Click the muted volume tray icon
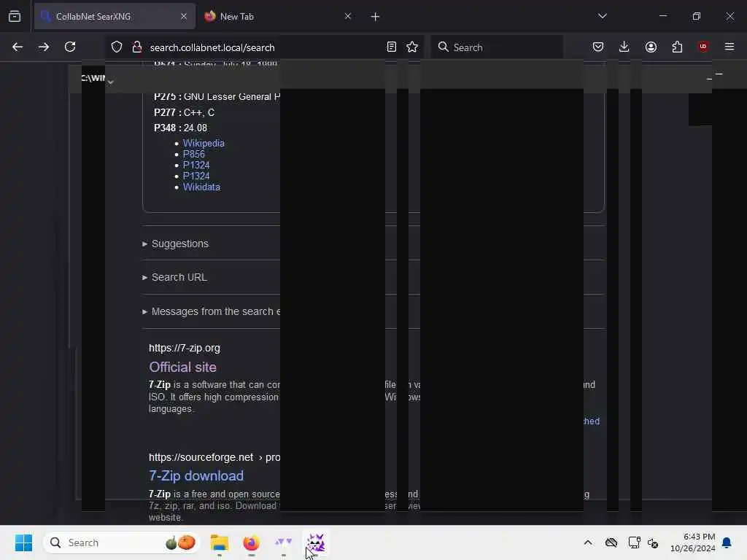 click(x=653, y=542)
